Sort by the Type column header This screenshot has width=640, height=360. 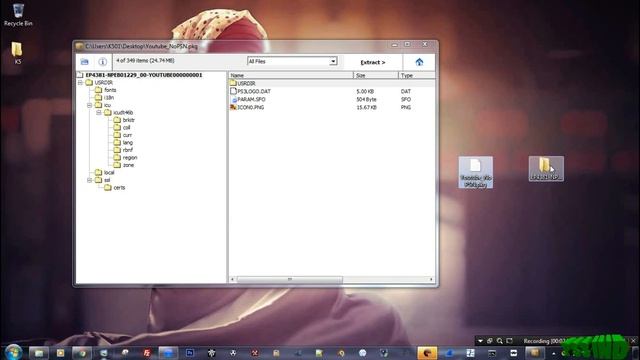417,76
